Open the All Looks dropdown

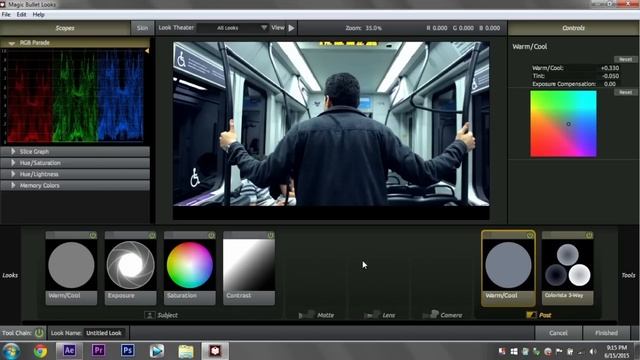pos(233,28)
